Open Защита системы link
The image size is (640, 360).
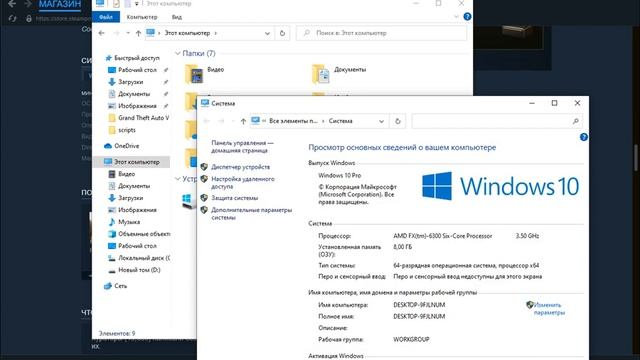(x=235, y=198)
